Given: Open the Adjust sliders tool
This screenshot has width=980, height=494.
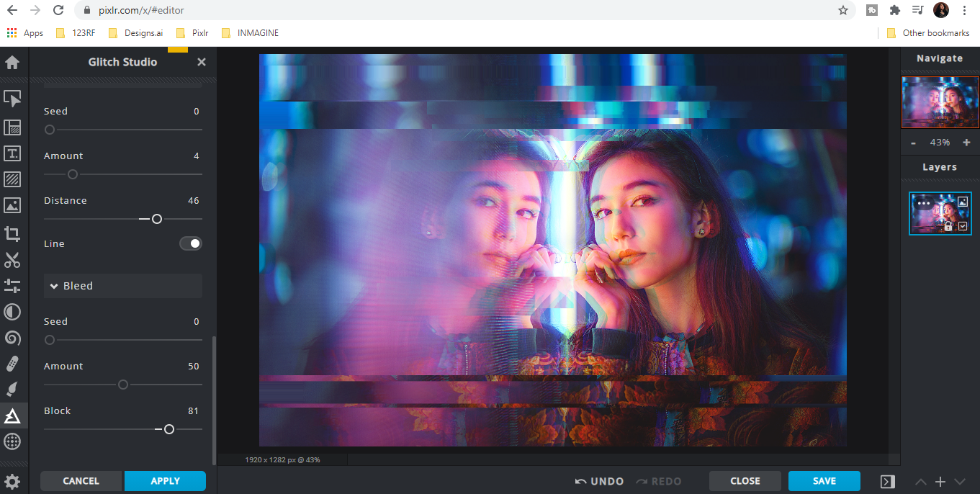Looking at the screenshot, I should (x=12, y=286).
